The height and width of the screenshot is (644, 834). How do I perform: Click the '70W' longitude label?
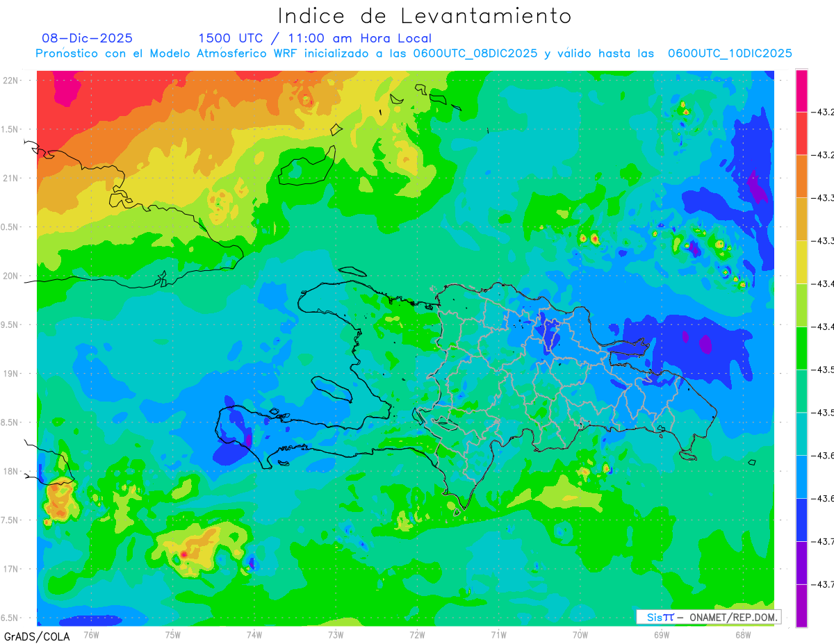click(x=580, y=634)
